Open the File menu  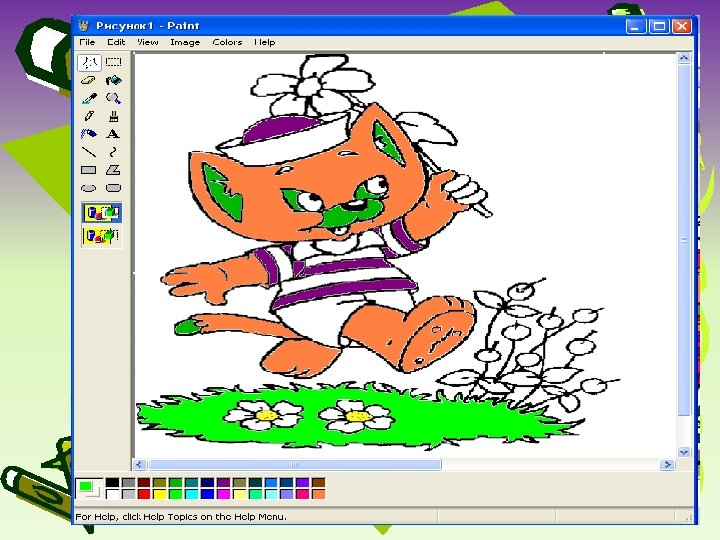pos(87,42)
